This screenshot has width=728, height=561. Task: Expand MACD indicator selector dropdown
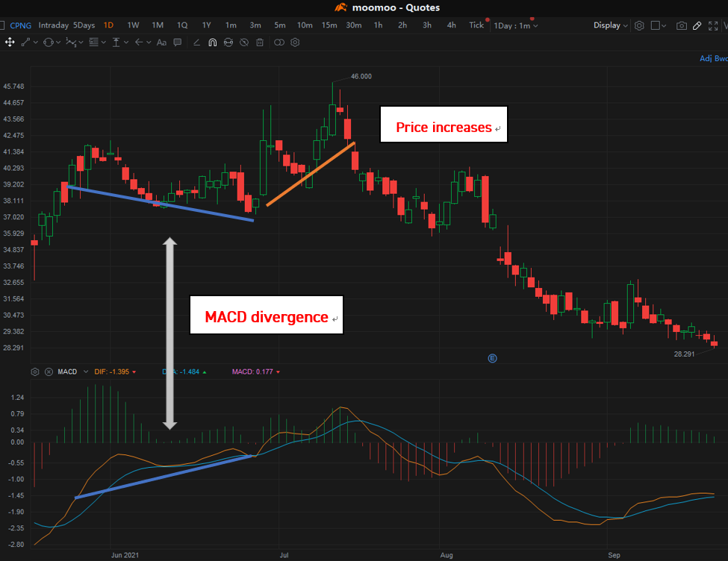click(86, 372)
